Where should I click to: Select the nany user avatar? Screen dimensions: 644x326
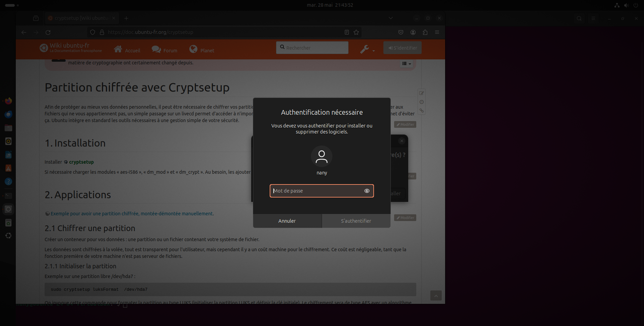(x=321, y=156)
